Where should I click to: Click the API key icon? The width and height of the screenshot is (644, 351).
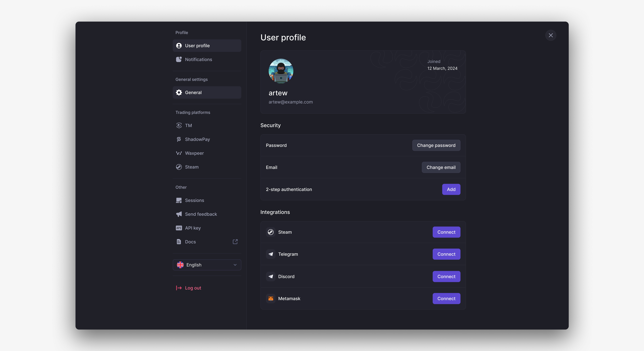tap(179, 228)
